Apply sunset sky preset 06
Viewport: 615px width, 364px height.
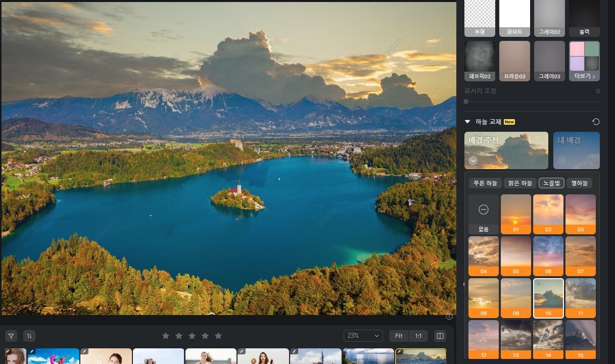coord(548,256)
